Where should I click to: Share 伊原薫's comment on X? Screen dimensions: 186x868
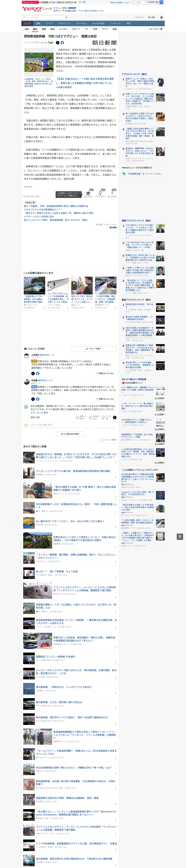33,399
